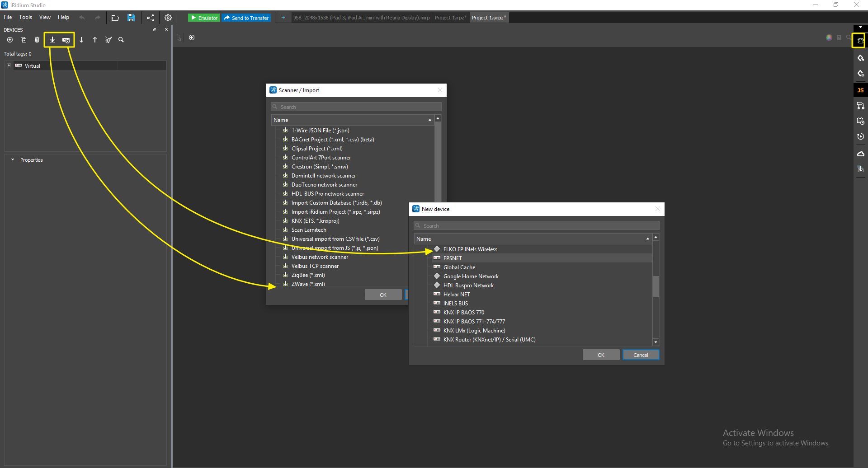
Task: Open the settings gear in the main toolbar
Action: (168, 17)
